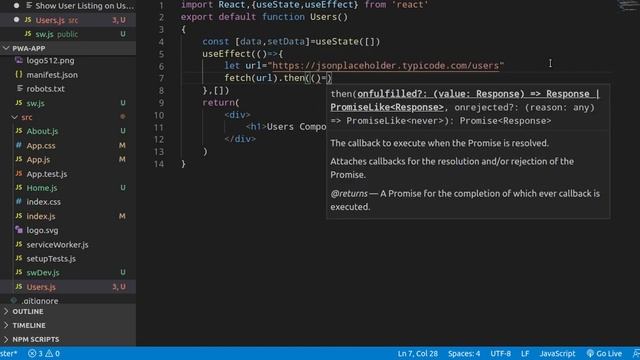640x360 pixels.
Task: Click the U status badge beside swDev.js
Action: click(x=123, y=272)
